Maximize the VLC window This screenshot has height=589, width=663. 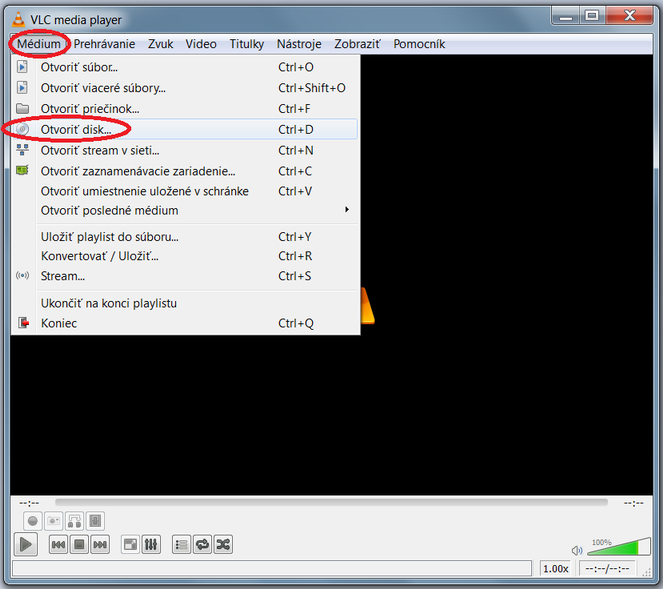click(592, 16)
